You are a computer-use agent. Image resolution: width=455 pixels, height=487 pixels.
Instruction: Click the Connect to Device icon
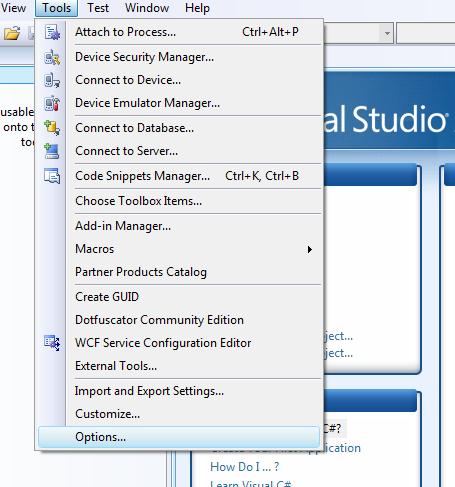tap(52, 80)
